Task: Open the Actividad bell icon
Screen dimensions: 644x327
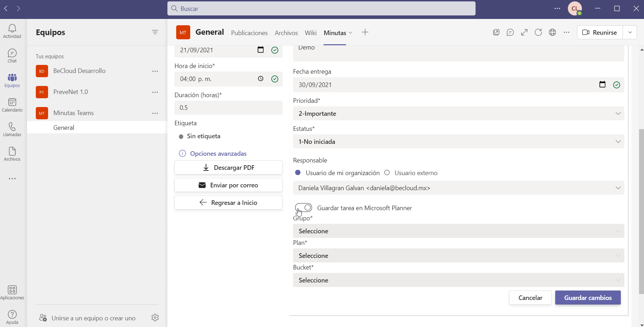Action: point(12,31)
